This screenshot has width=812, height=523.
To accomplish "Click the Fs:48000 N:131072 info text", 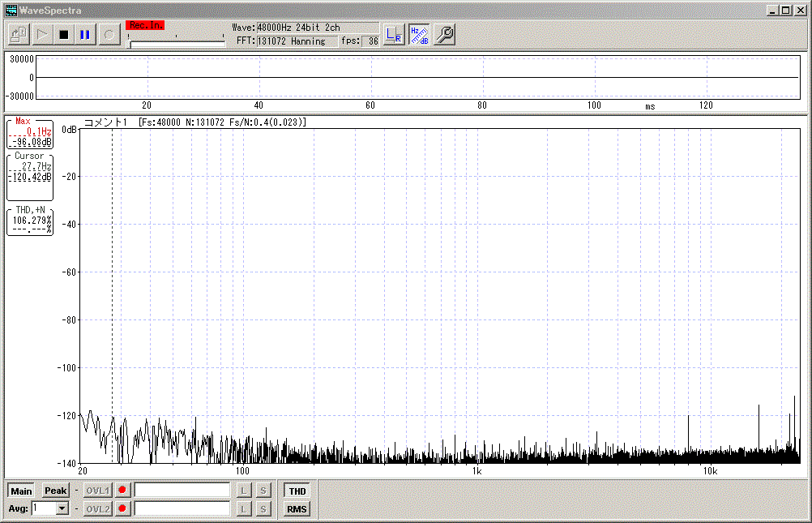I will click(x=223, y=122).
